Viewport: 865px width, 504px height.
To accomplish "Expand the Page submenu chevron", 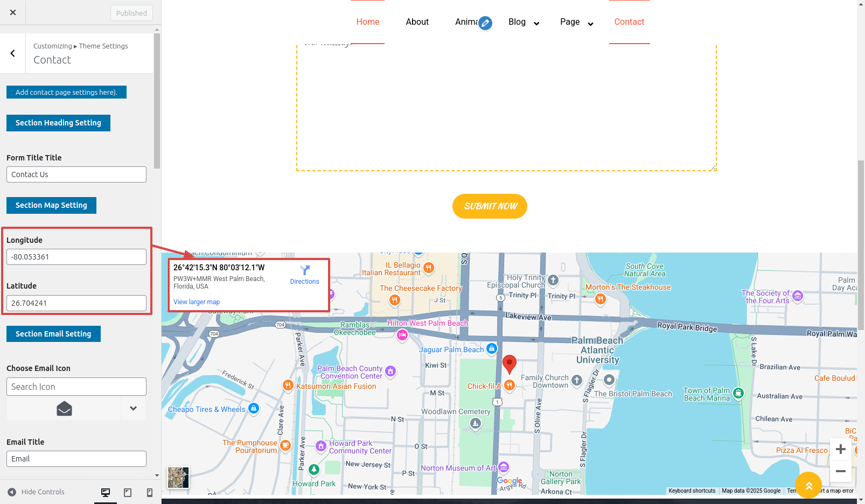I will [x=590, y=24].
